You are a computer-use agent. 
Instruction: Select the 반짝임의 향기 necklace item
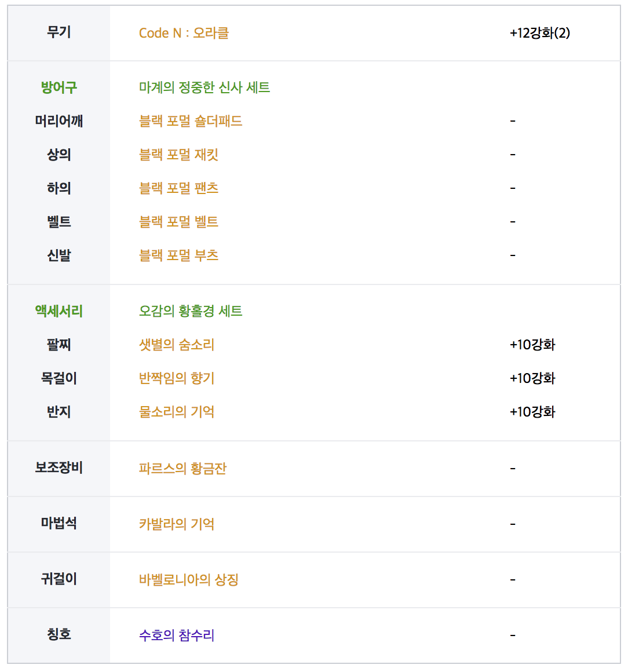(x=177, y=378)
